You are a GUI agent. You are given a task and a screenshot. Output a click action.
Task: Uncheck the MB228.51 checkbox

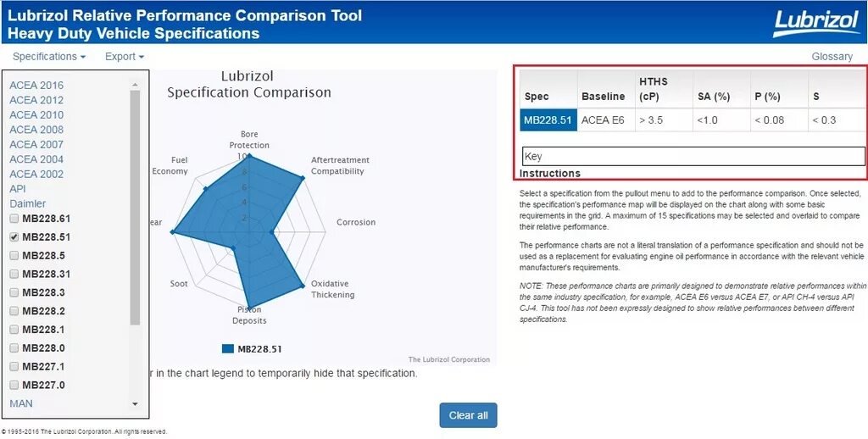pyautogui.click(x=14, y=237)
